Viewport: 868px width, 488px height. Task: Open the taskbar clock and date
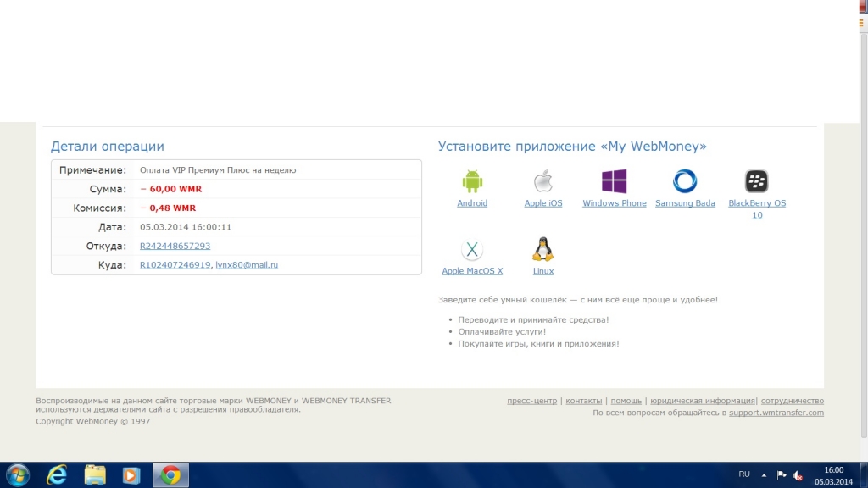(x=834, y=475)
